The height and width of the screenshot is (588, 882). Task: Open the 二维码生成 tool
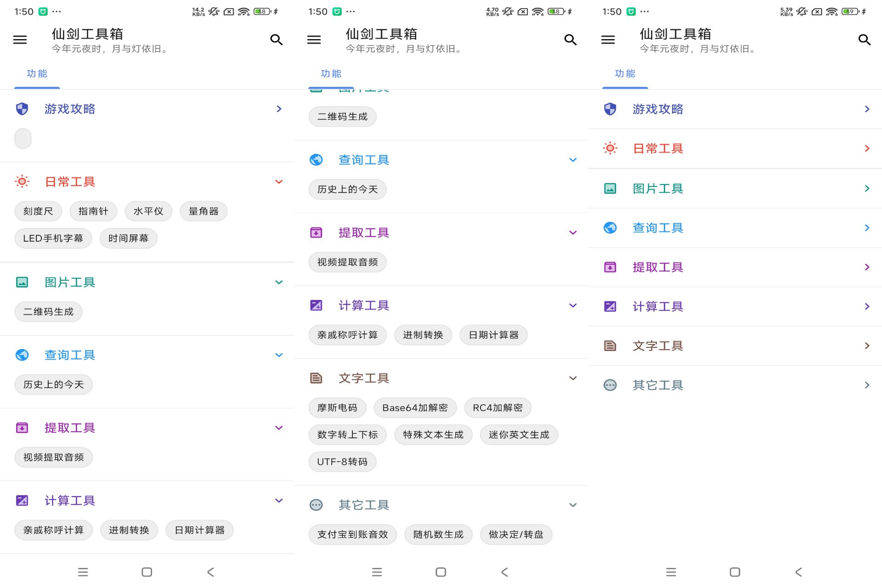point(48,311)
